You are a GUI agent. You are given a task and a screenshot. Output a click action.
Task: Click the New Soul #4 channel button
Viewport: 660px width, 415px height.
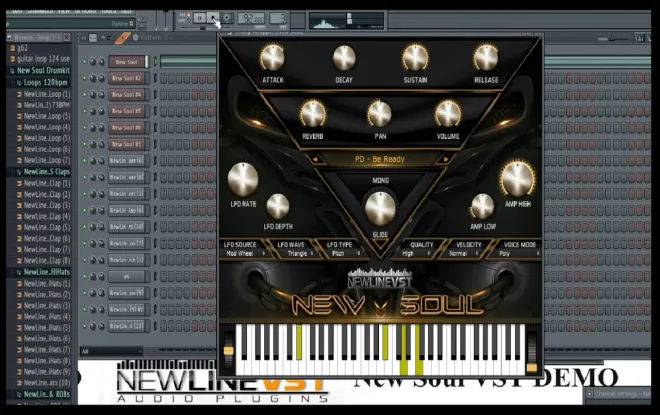tap(126, 95)
